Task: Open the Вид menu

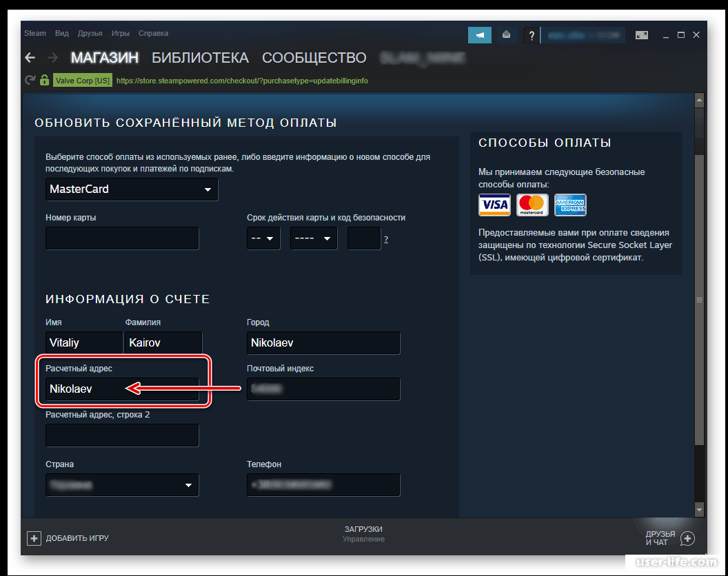Action: click(x=62, y=34)
